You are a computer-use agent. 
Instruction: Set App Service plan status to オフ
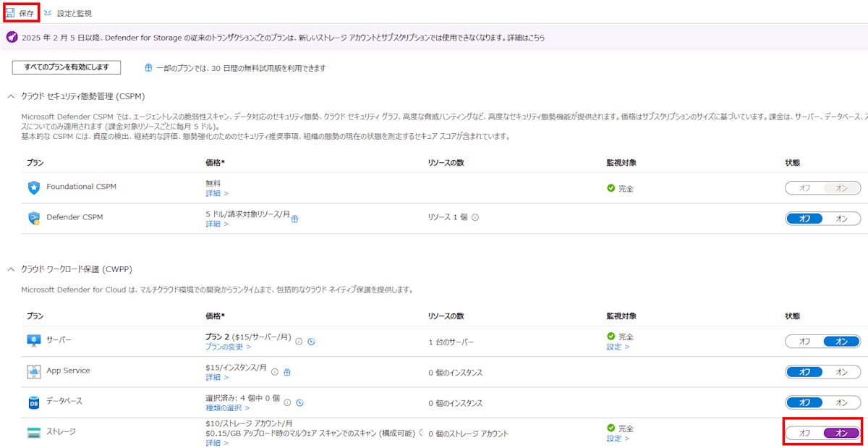coord(804,372)
